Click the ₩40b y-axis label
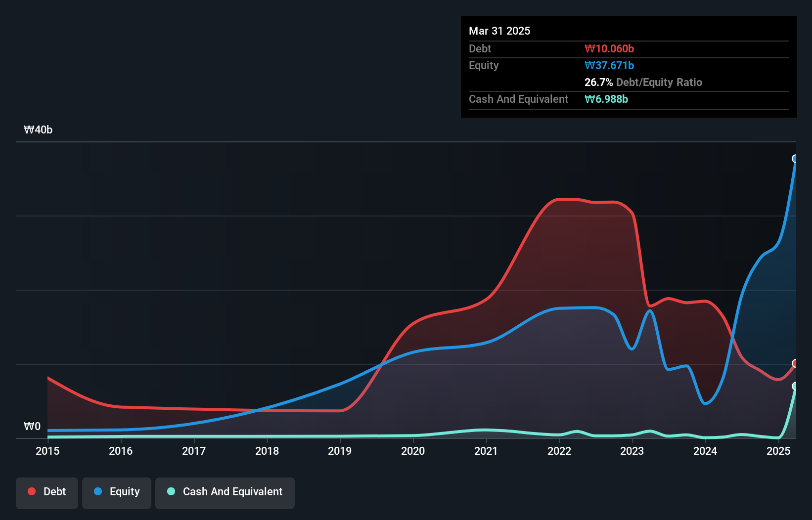812x520 pixels. point(38,130)
